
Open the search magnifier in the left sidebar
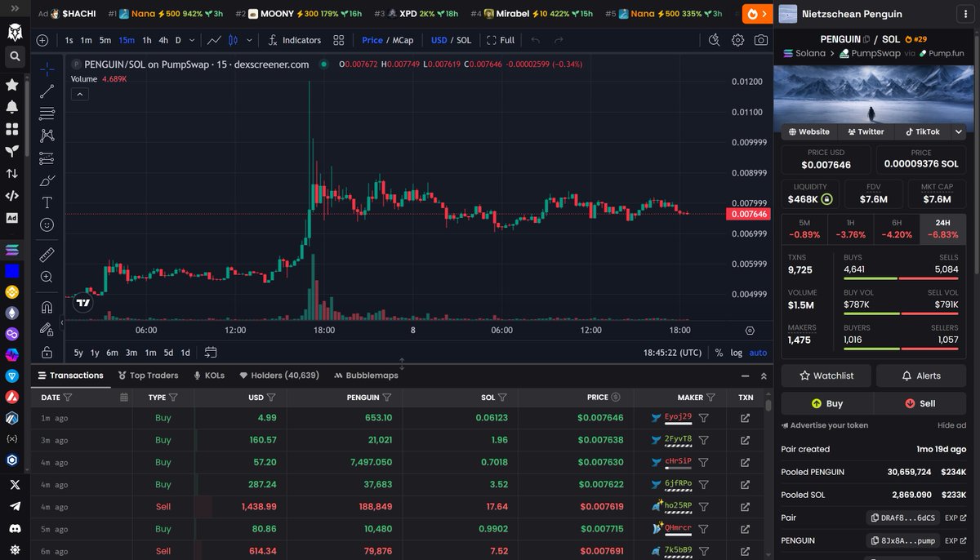tap(14, 56)
